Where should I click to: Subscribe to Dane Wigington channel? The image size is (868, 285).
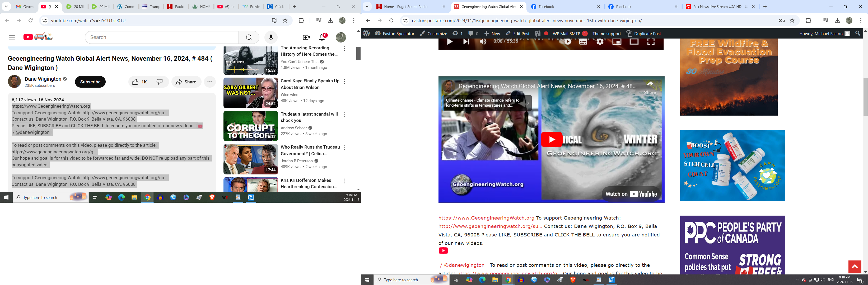[x=90, y=82]
